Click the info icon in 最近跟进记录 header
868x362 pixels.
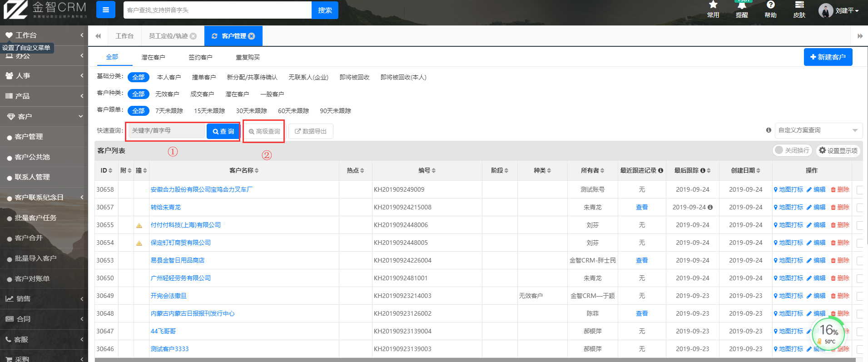click(660, 170)
